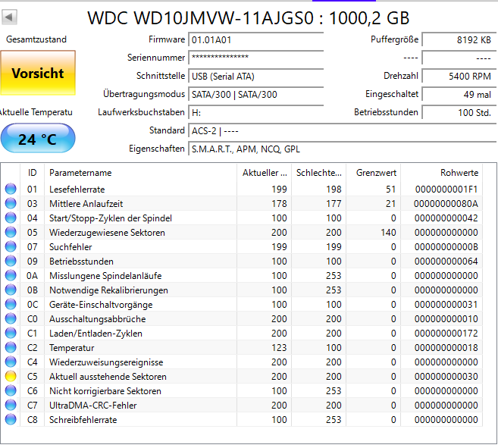Select the Wiederzugewiesene Sektoren parameter name

tap(107, 233)
